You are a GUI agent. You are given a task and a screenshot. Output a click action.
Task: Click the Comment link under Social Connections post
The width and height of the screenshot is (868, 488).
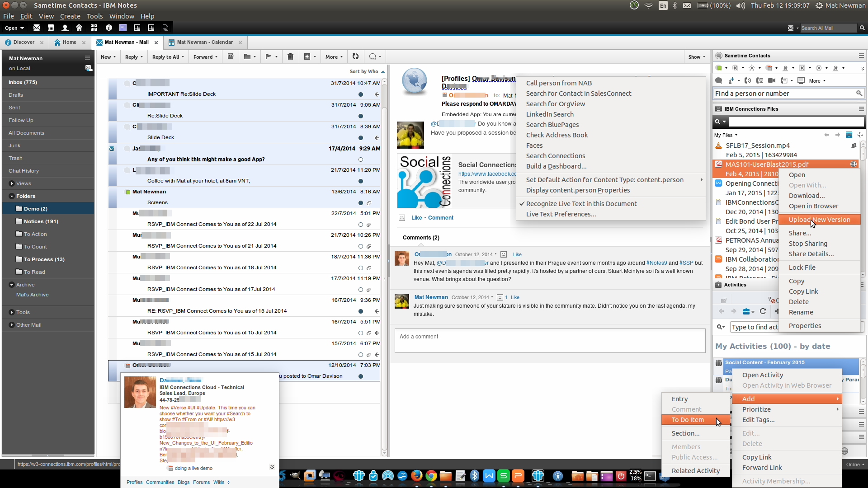[440, 218]
